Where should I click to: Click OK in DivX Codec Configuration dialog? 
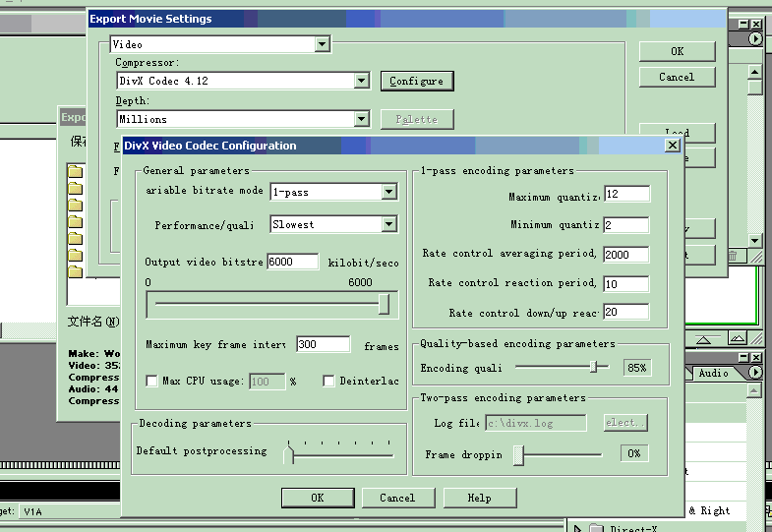318,498
